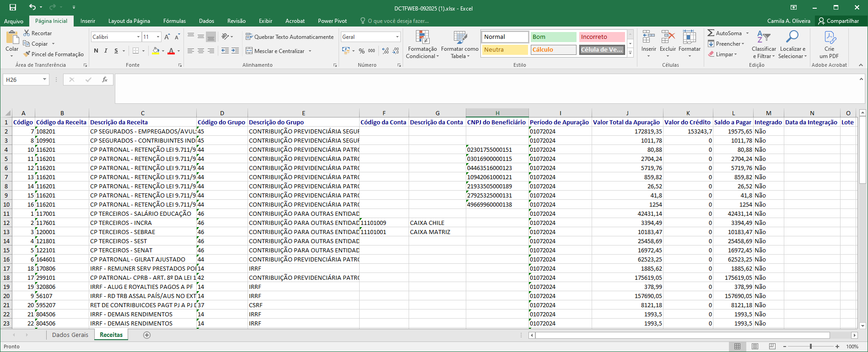Image resolution: width=868 pixels, height=352 pixels.
Task: Toggle Quebrar Texto Automaticamente
Action: 290,37
